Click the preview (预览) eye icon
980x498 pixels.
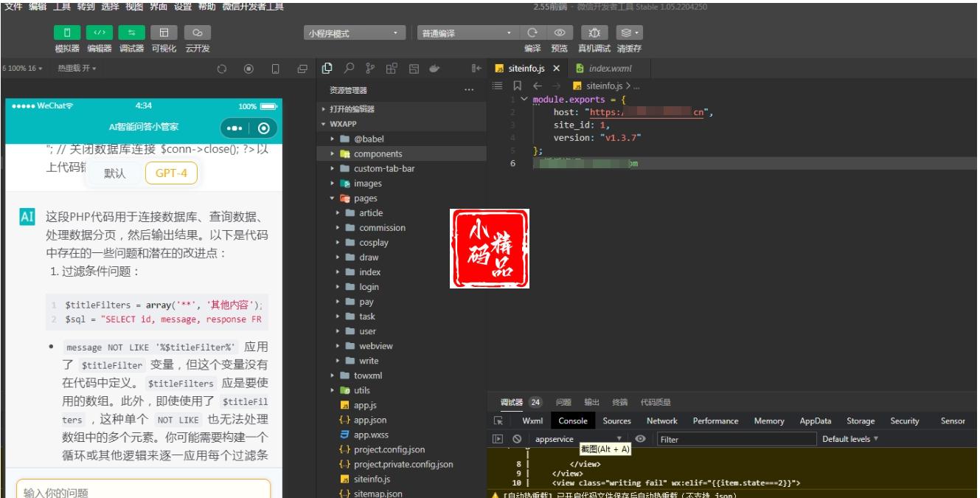pos(560,33)
